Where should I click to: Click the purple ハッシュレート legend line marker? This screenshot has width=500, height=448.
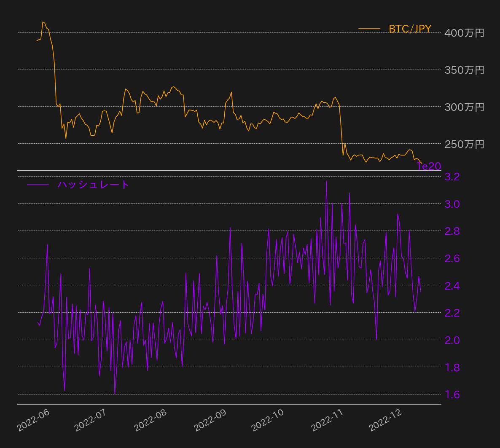[x=39, y=184]
